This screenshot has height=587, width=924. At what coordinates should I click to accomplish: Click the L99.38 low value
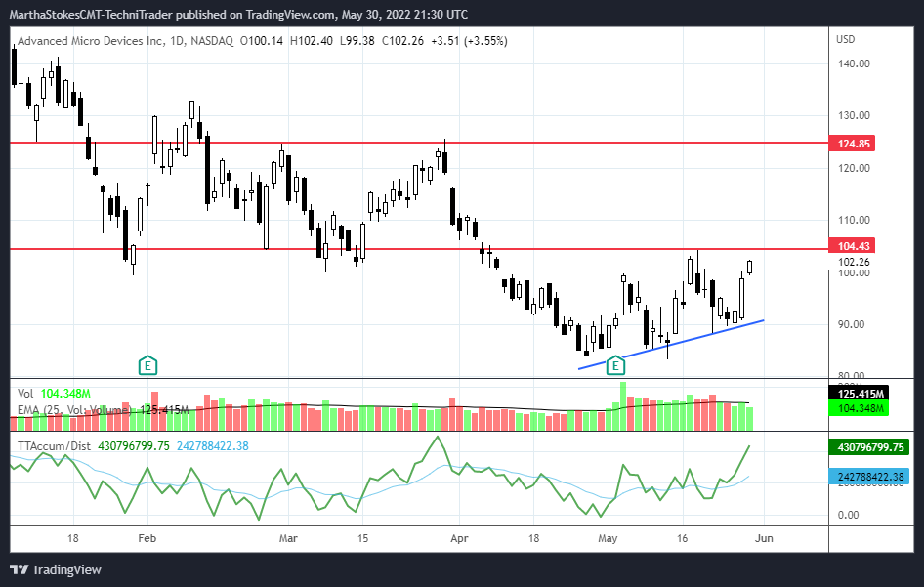click(357, 41)
